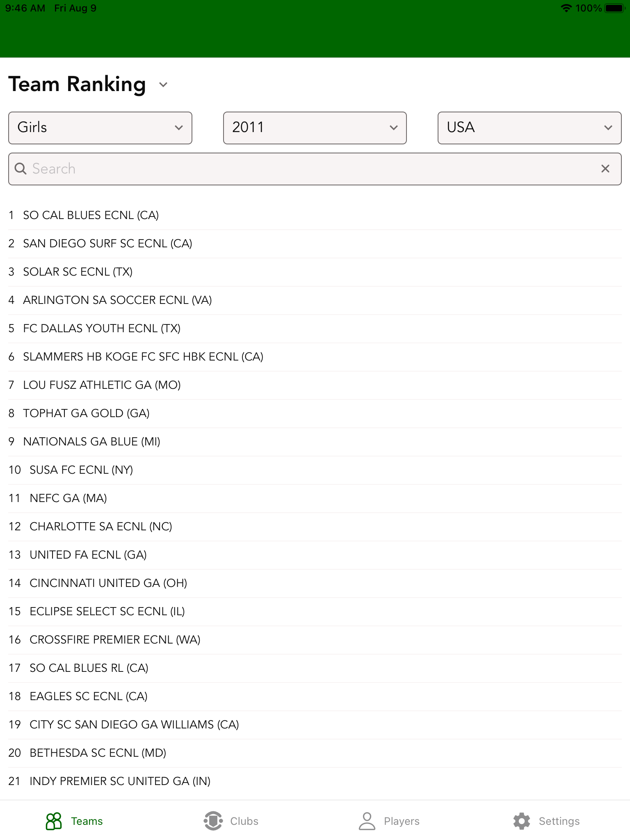
Task: Switch to the Clubs tab label
Action: pyautogui.click(x=244, y=821)
